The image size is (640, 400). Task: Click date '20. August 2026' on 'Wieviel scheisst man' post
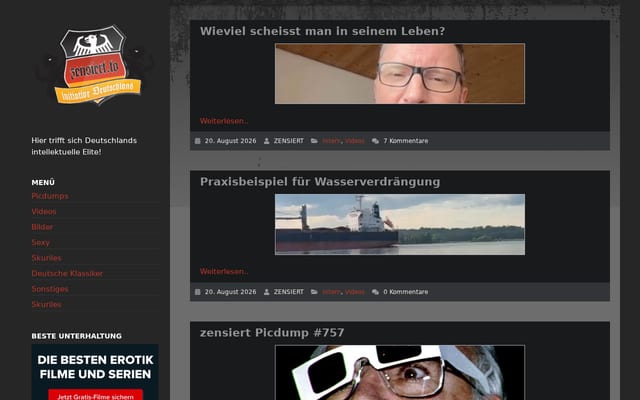click(x=230, y=141)
